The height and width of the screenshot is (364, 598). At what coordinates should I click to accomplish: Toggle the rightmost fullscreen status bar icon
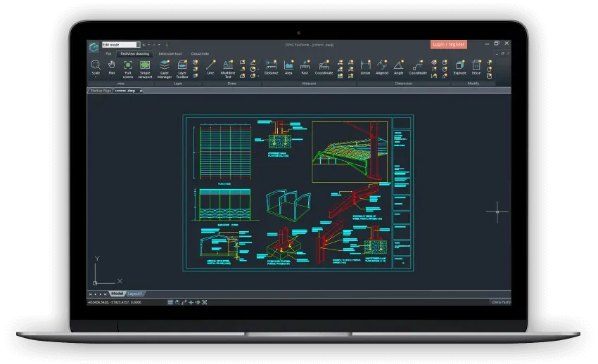(x=205, y=302)
